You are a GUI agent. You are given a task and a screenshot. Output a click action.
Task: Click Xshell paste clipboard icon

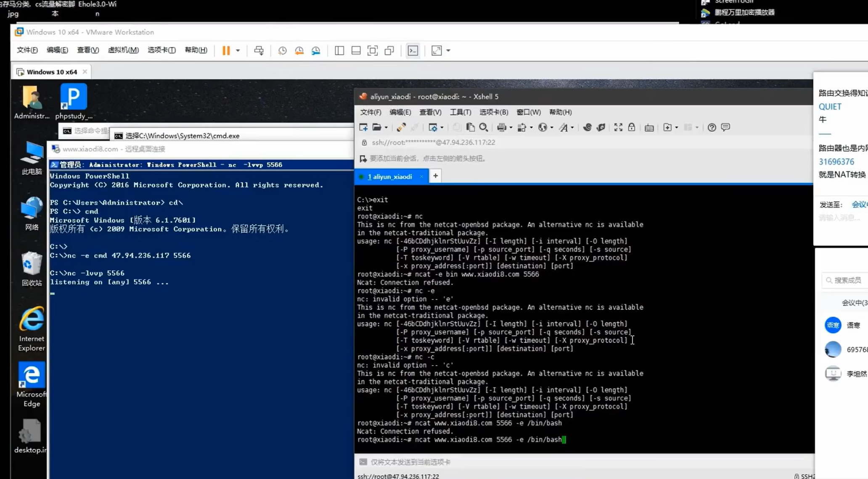[x=471, y=127]
